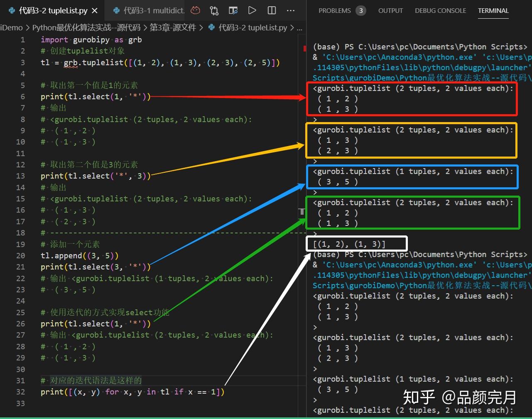Screen dimensions: 532x419
Task: Open the GitLens/pet icon in toolbar
Action: tap(195, 10)
